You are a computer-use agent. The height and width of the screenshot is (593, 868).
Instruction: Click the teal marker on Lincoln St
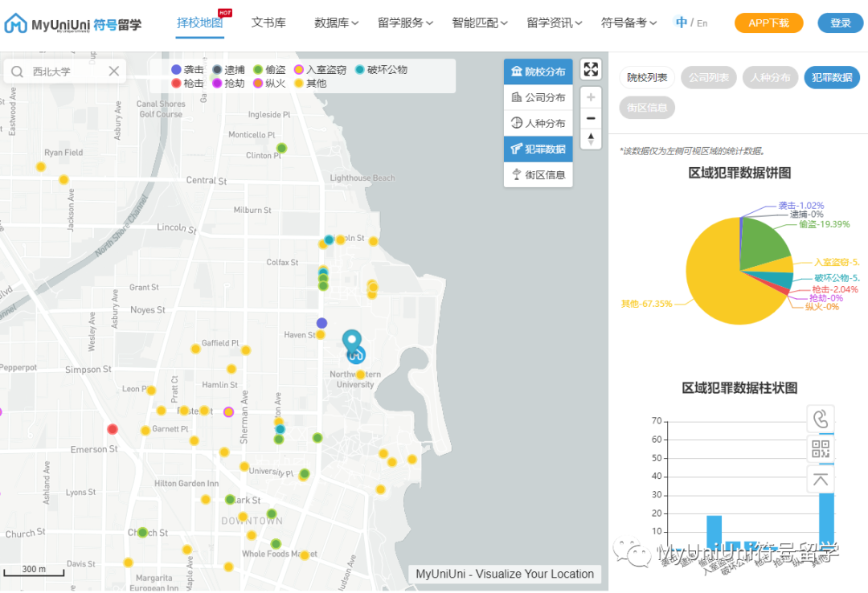329,239
